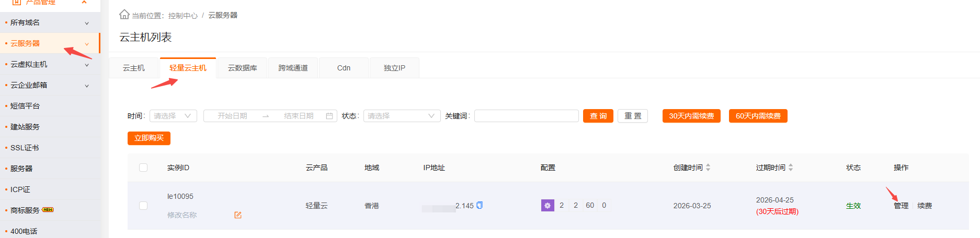This screenshot has width=980, height=238.
Task: Click the 立即购买 button
Action: [149, 138]
